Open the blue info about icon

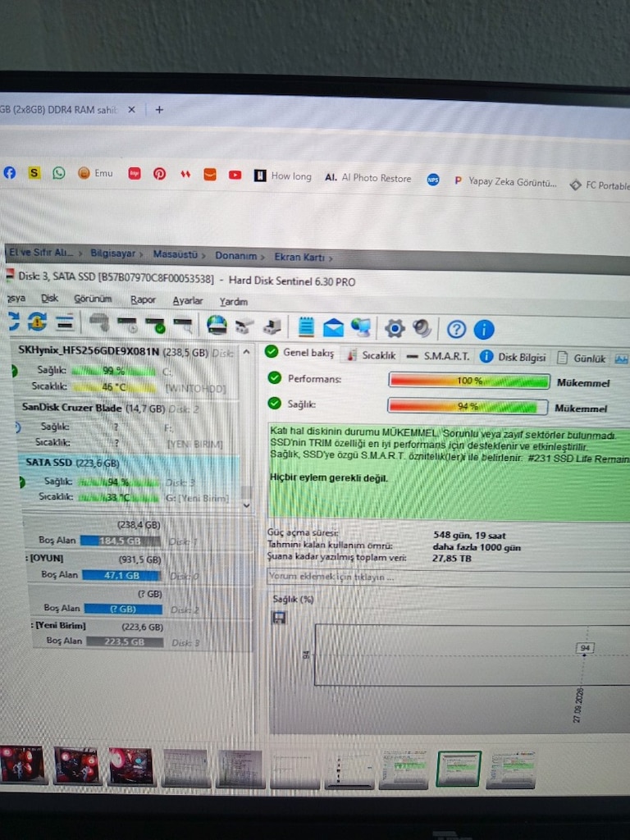[x=484, y=330]
